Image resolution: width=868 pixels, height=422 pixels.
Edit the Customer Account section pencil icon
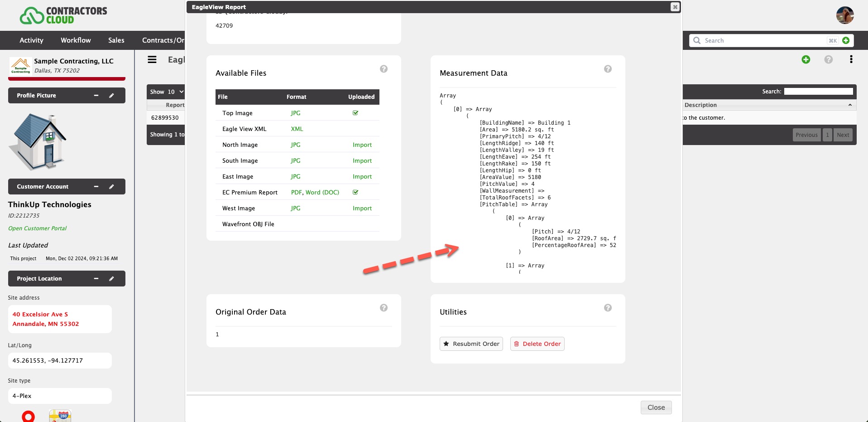tap(111, 187)
